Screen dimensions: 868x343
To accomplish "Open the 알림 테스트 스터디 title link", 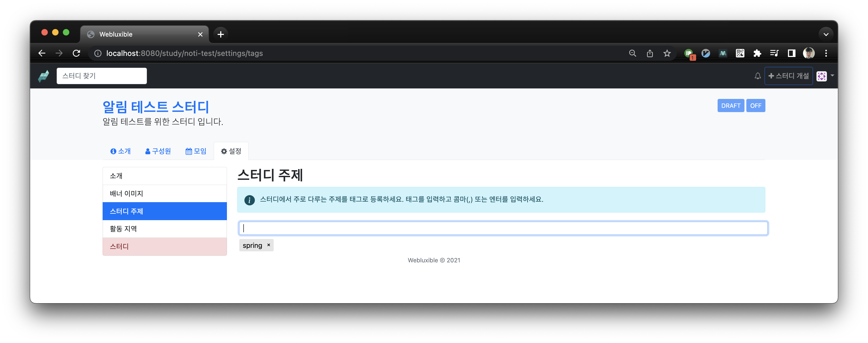I will (x=156, y=107).
